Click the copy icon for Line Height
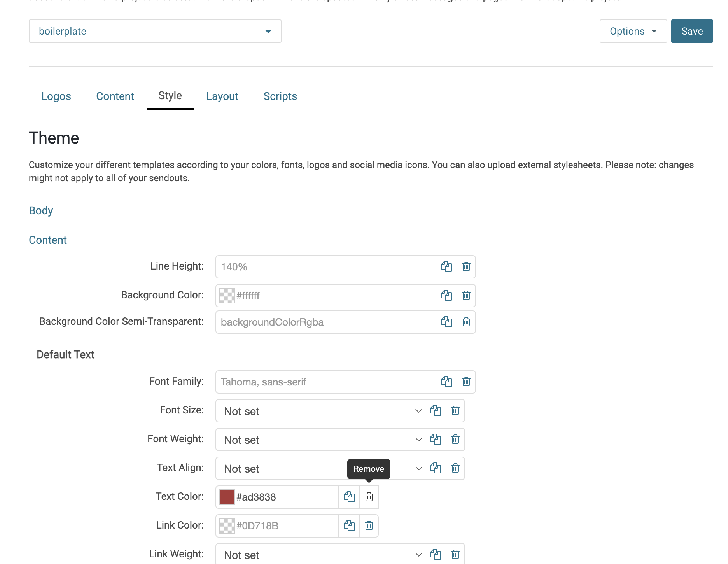The width and height of the screenshot is (728, 564). [x=446, y=267]
